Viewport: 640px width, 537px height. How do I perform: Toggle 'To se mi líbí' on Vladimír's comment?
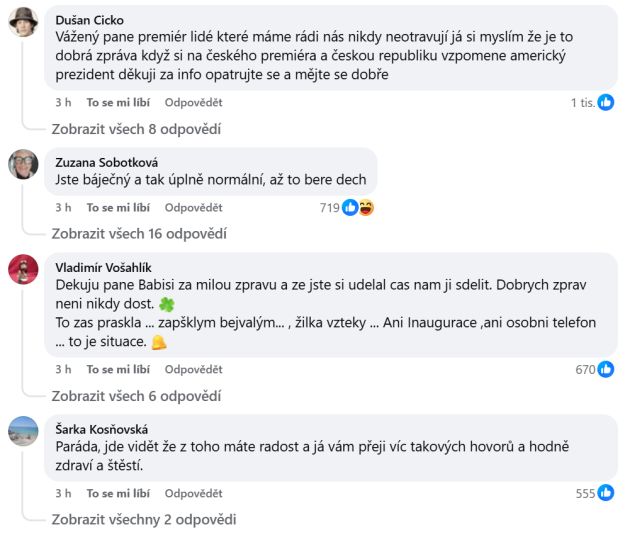tap(118, 370)
